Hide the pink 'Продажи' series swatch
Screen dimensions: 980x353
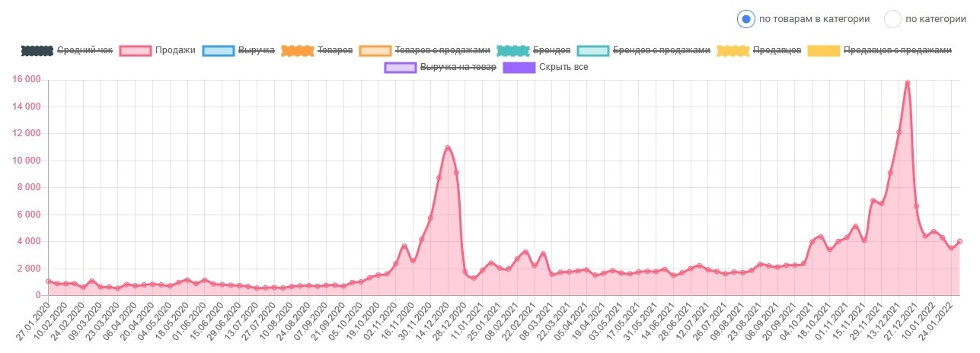135,50
